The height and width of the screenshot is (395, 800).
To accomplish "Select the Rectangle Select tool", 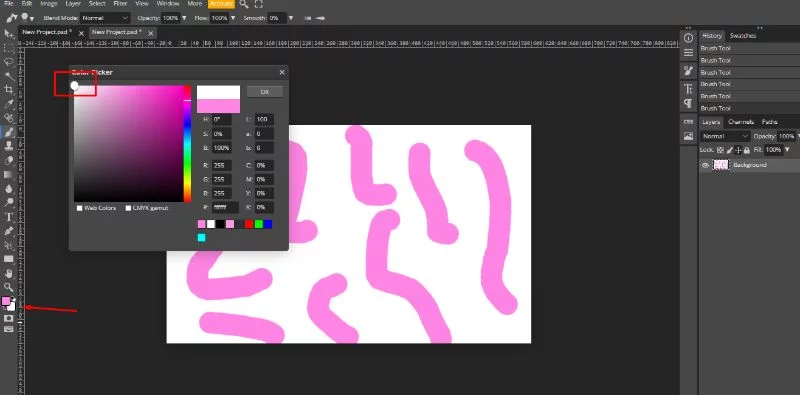I will click(9, 48).
